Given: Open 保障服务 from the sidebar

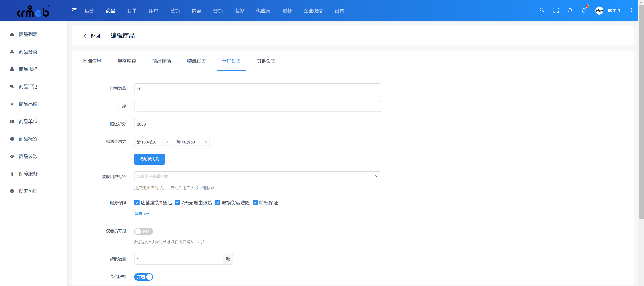Looking at the screenshot, I should click(28, 174).
